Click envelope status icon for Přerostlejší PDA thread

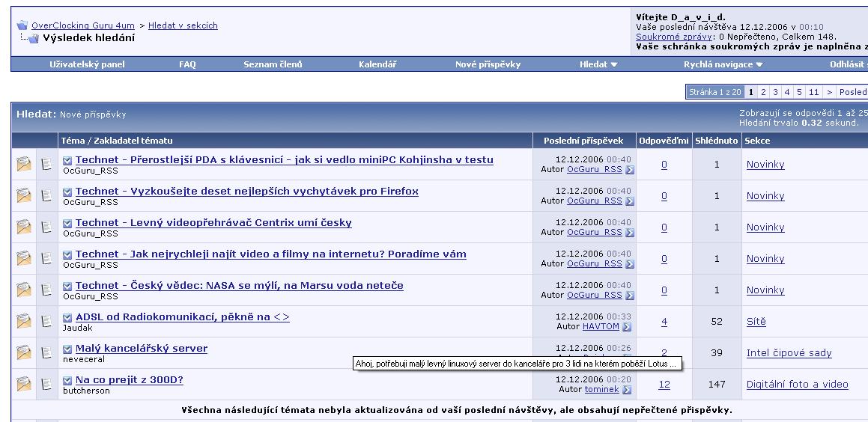pos(24,165)
